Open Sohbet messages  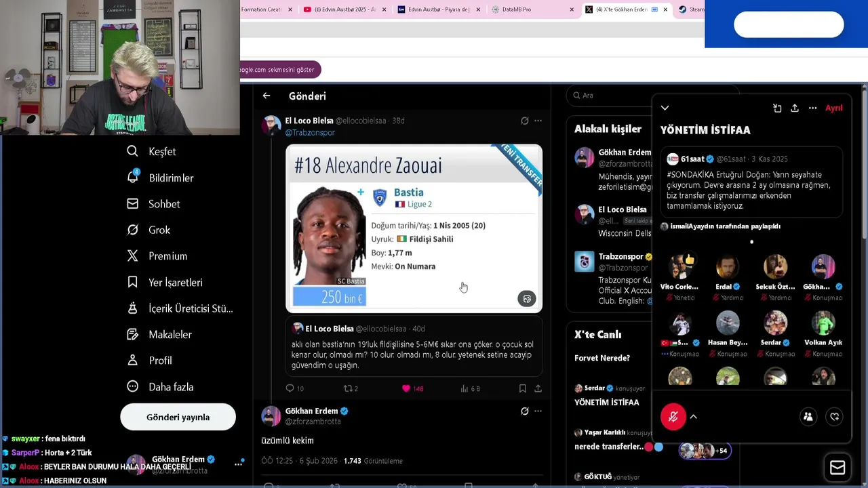click(x=154, y=204)
